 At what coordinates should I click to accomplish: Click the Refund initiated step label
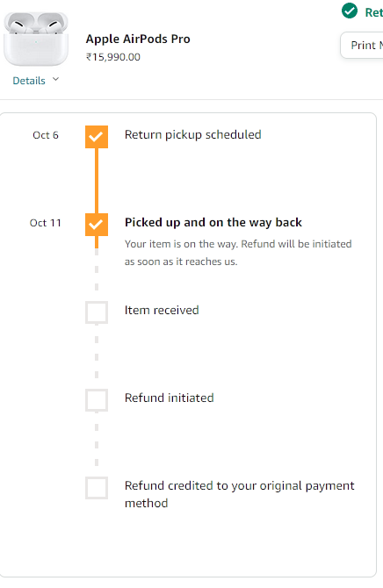[x=169, y=398]
